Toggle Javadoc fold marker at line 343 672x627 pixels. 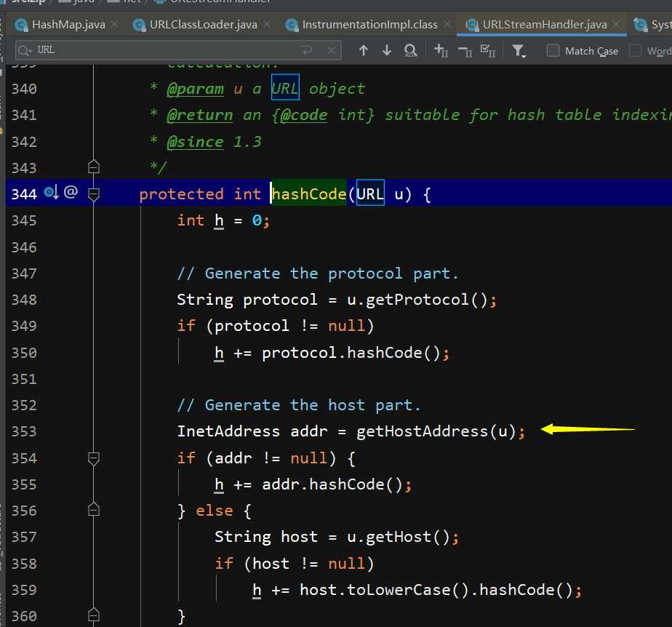(x=93, y=167)
